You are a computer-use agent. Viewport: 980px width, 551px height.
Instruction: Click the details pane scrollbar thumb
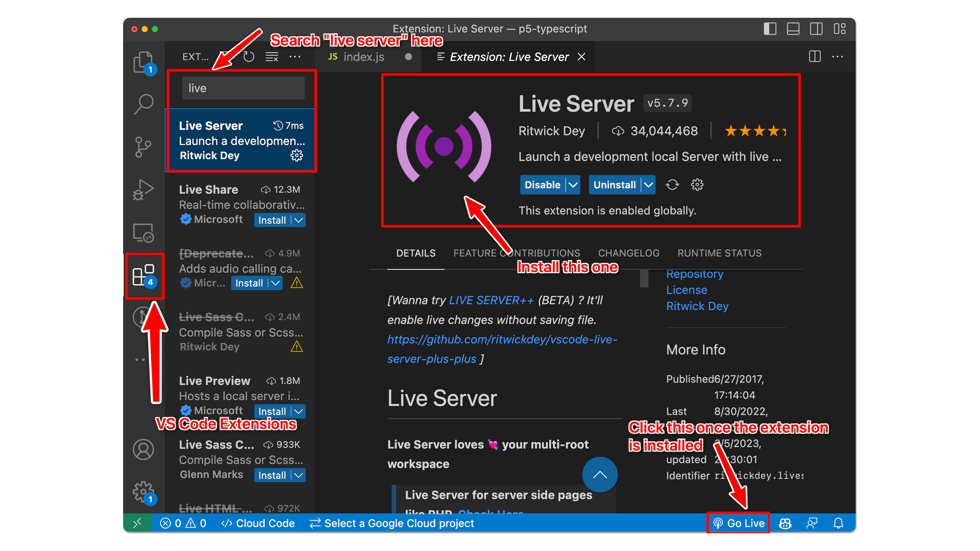click(644, 278)
